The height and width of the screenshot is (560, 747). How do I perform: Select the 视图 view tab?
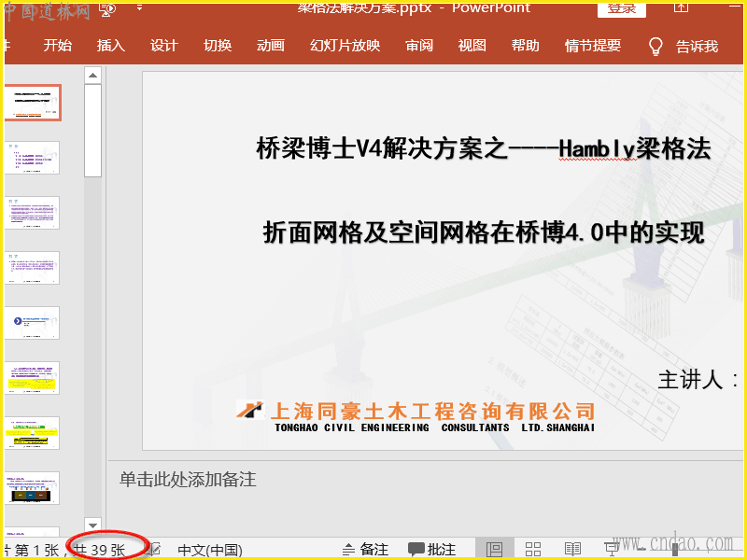pos(472,46)
